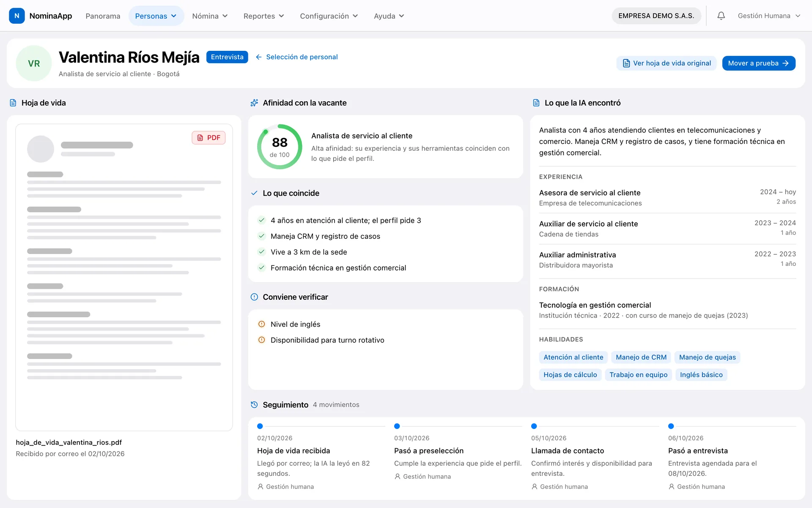Open the notifications bell
The height and width of the screenshot is (508, 812).
click(721, 16)
